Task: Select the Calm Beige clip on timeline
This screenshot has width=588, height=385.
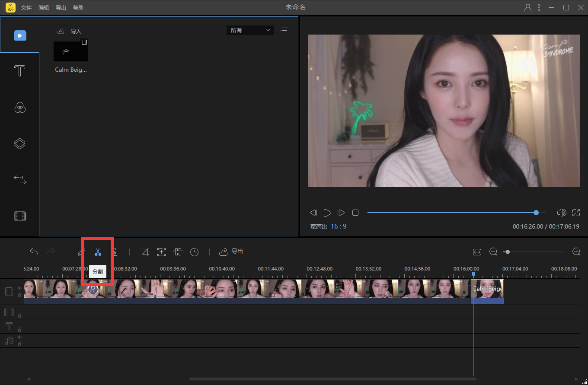Action: click(x=487, y=292)
